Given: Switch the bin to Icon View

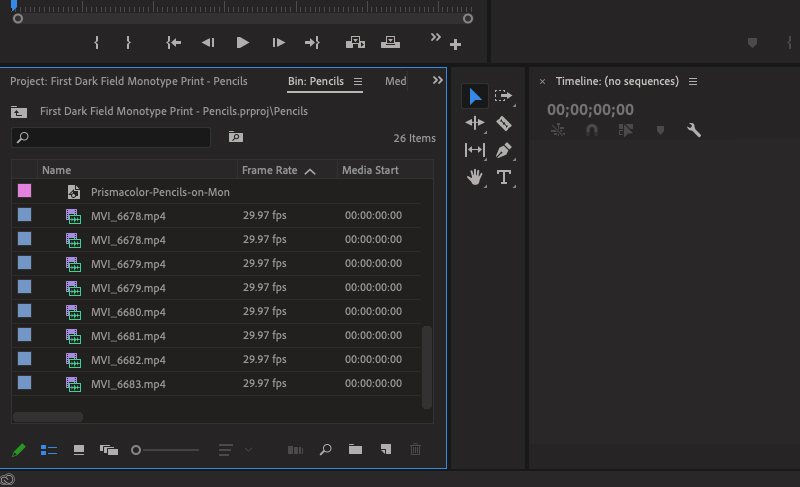Looking at the screenshot, I should [79, 450].
